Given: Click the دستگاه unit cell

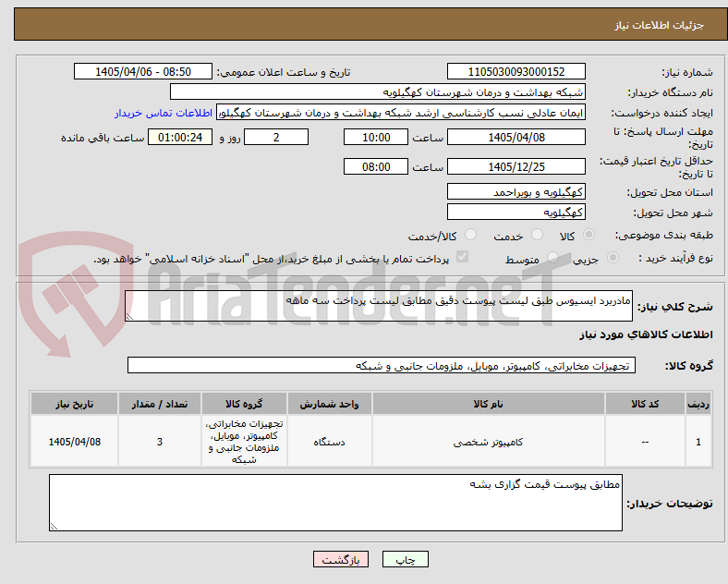Looking at the screenshot, I should point(329,442).
